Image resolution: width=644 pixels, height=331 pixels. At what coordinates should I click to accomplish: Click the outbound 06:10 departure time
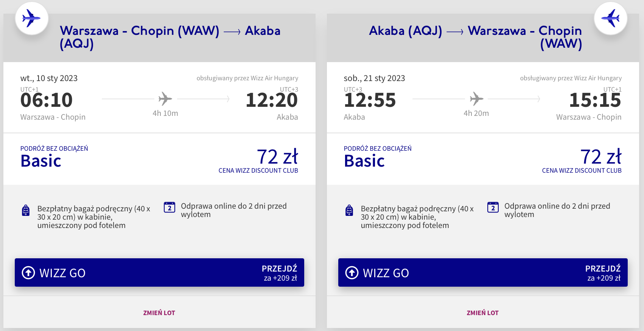point(47,100)
